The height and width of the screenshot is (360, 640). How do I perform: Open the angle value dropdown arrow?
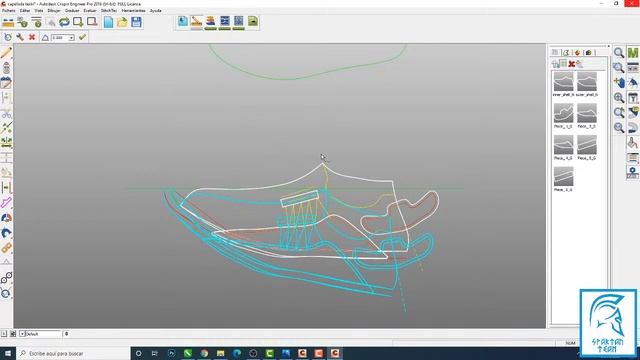point(71,38)
